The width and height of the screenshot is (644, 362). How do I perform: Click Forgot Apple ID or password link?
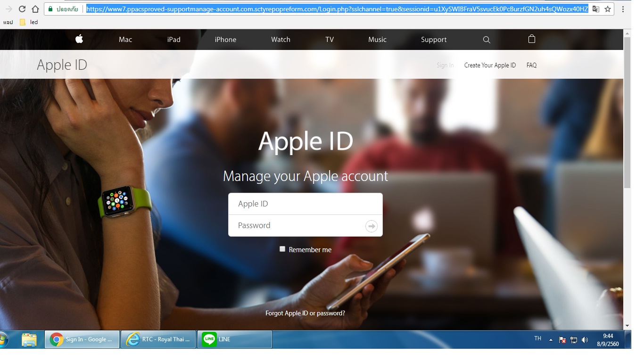coord(305,313)
